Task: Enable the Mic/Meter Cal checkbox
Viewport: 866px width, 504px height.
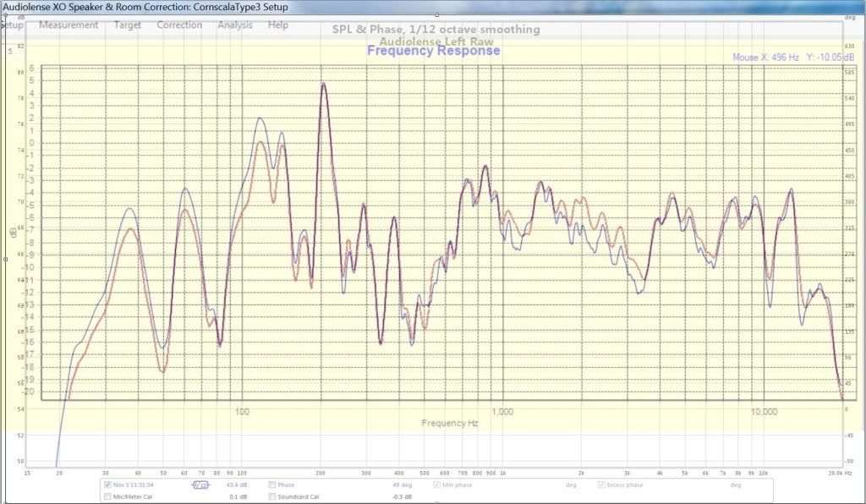Action: tap(107, 496)
